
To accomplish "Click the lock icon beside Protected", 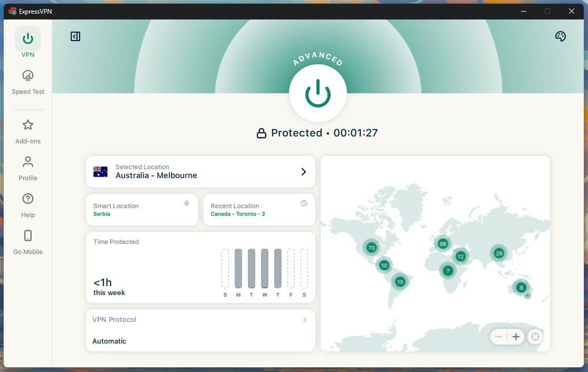I will pos(262,133).
